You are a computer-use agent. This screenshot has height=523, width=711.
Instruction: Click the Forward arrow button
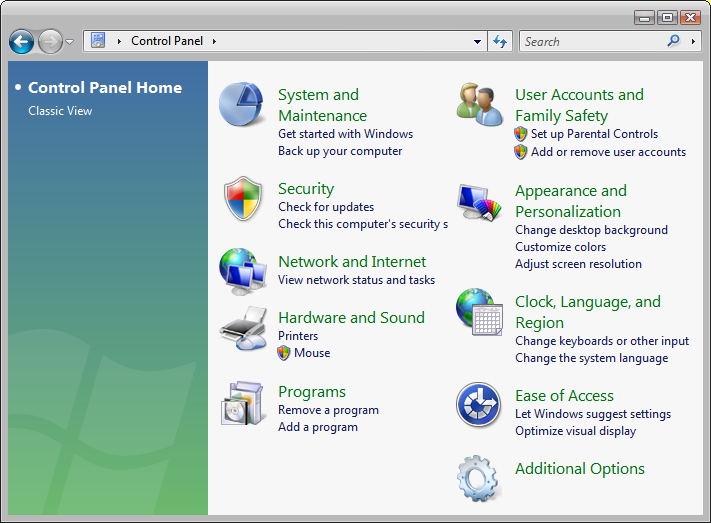point(50,42)
